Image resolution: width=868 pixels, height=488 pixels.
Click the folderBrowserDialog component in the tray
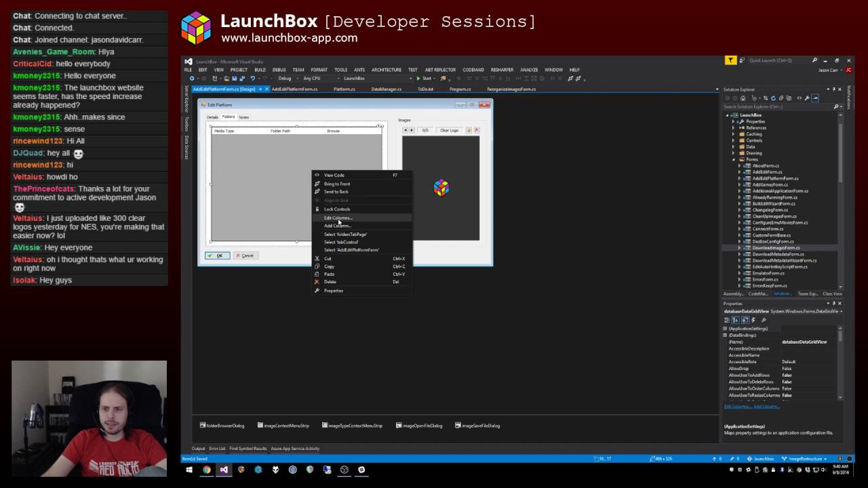(222, 426)
